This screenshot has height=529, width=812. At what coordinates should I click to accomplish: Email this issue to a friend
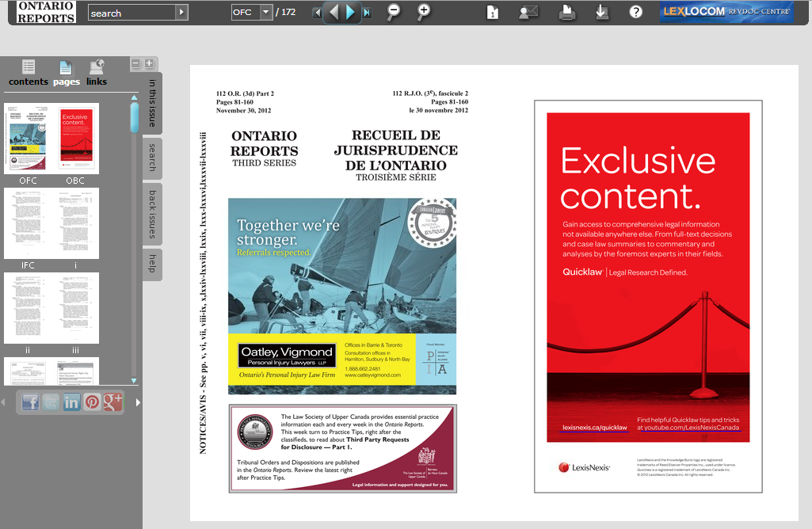[528, 12]
